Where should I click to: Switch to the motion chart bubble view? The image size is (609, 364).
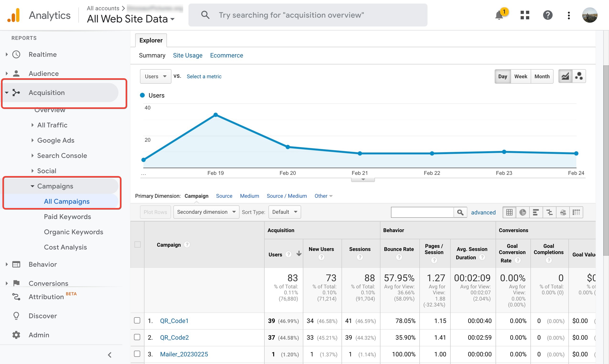(x=579, y=76)
